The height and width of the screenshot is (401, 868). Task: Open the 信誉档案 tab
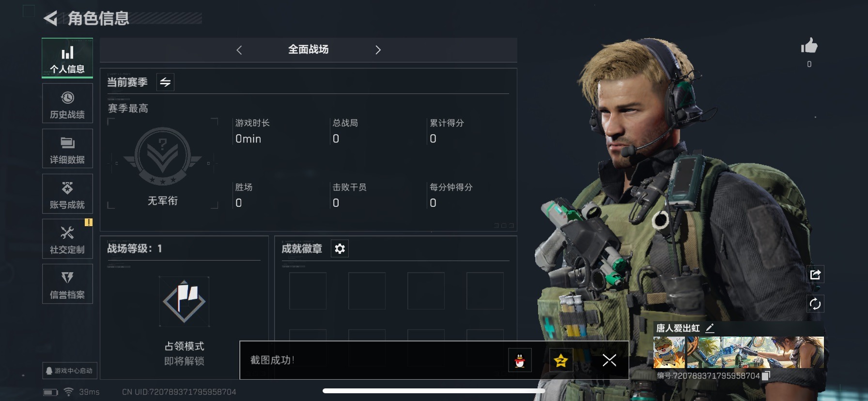pyautogui.click(x=67, y=284)
